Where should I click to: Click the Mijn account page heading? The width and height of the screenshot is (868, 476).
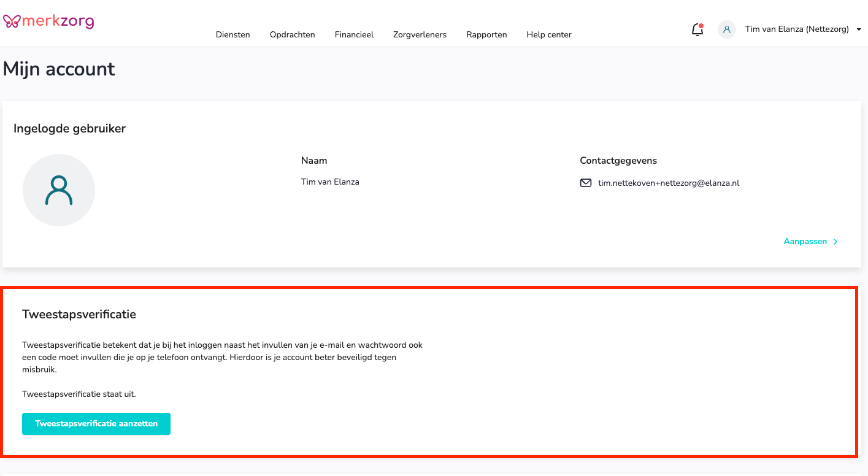59,69
